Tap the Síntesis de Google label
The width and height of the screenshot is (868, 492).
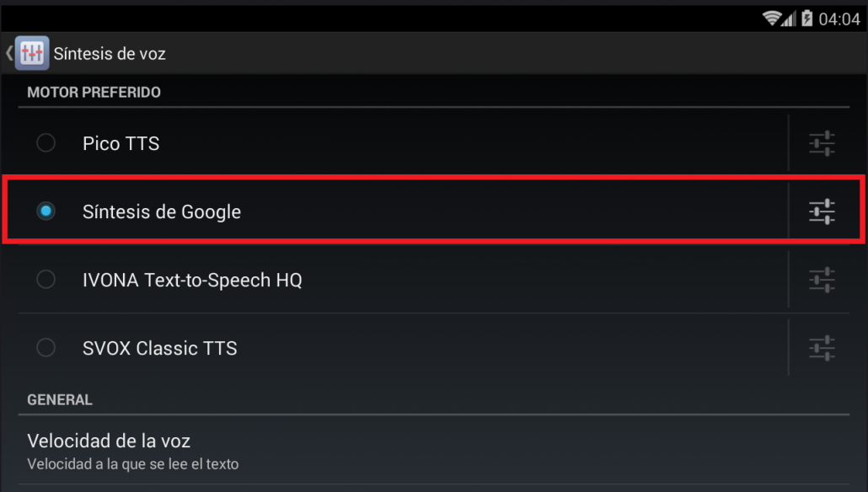(x=162, y=212)
